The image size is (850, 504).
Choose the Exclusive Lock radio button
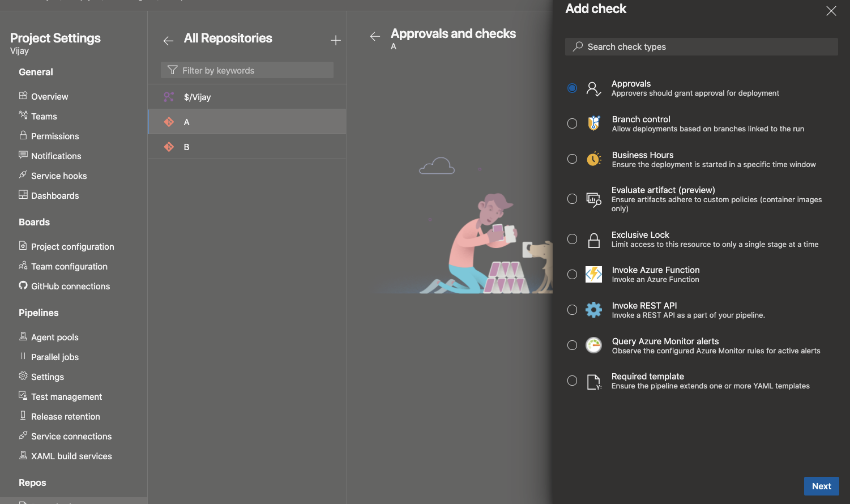[572, 239]
